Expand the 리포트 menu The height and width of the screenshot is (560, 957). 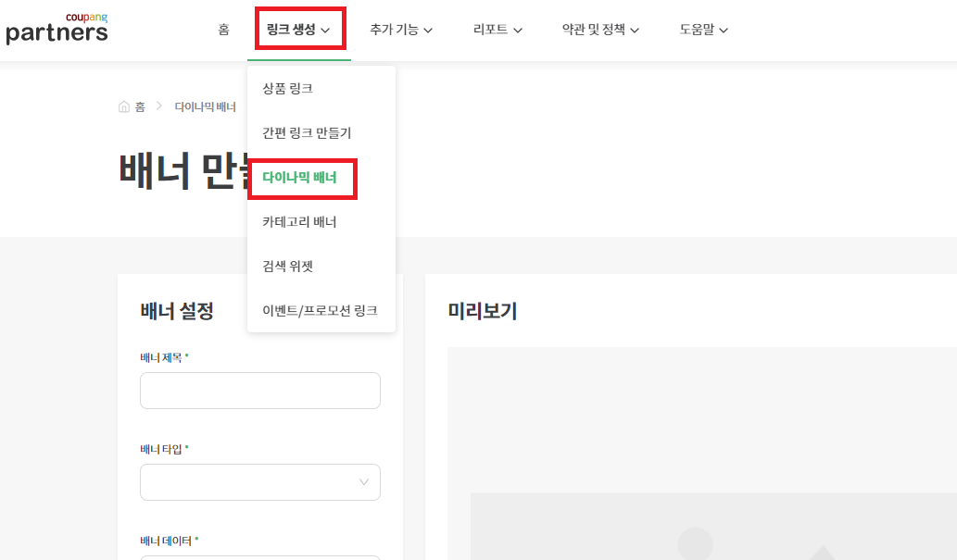(497, 30)
